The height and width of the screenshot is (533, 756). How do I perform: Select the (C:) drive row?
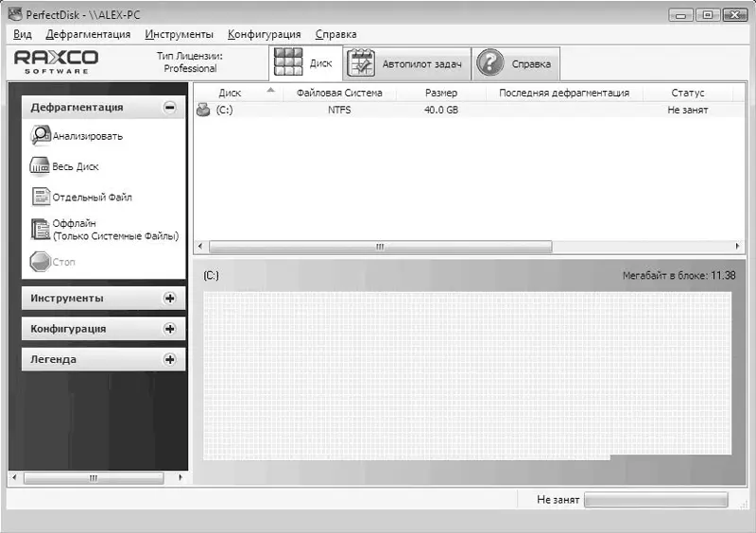469,110
